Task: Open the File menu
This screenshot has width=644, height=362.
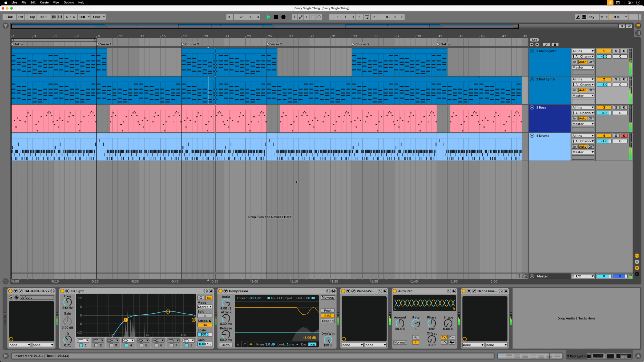Action: (24, 3)
